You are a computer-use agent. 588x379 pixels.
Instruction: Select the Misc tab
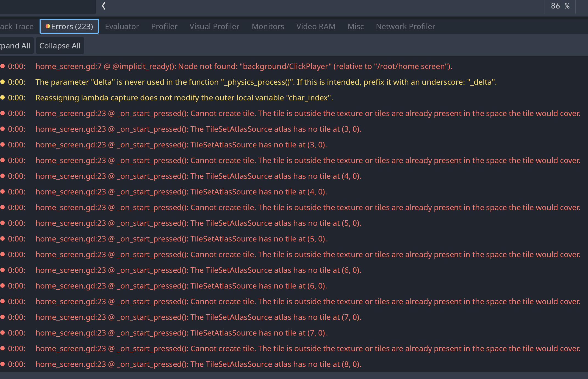pos(356,26)
